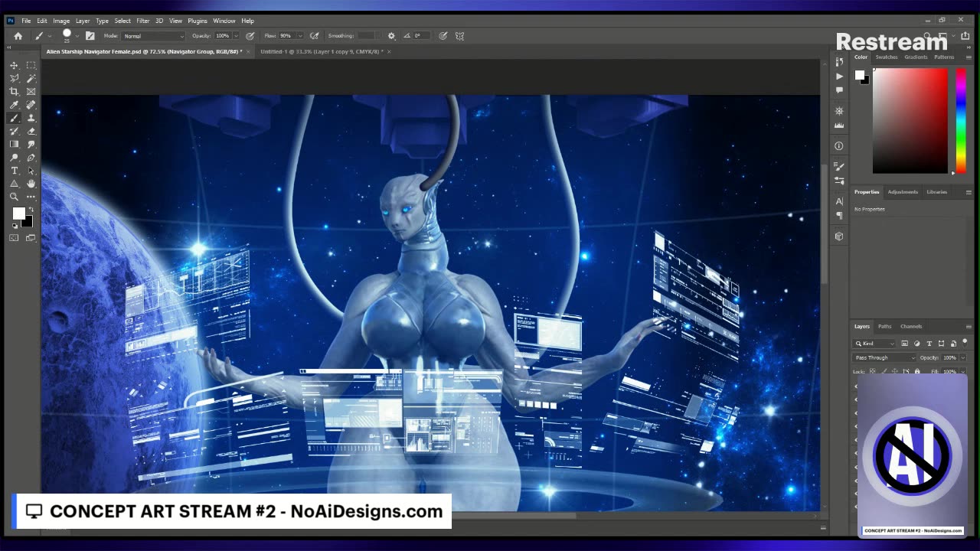
Task: Open the Edit Toolbar three-dots menu
Action: [31, 197]
